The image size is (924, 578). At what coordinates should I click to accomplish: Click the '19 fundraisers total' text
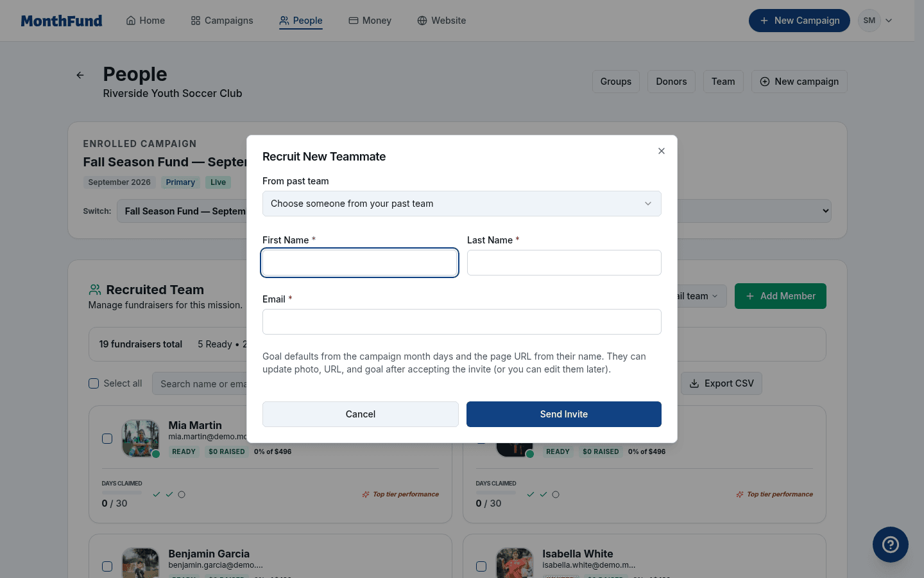[x=141, y=344]
